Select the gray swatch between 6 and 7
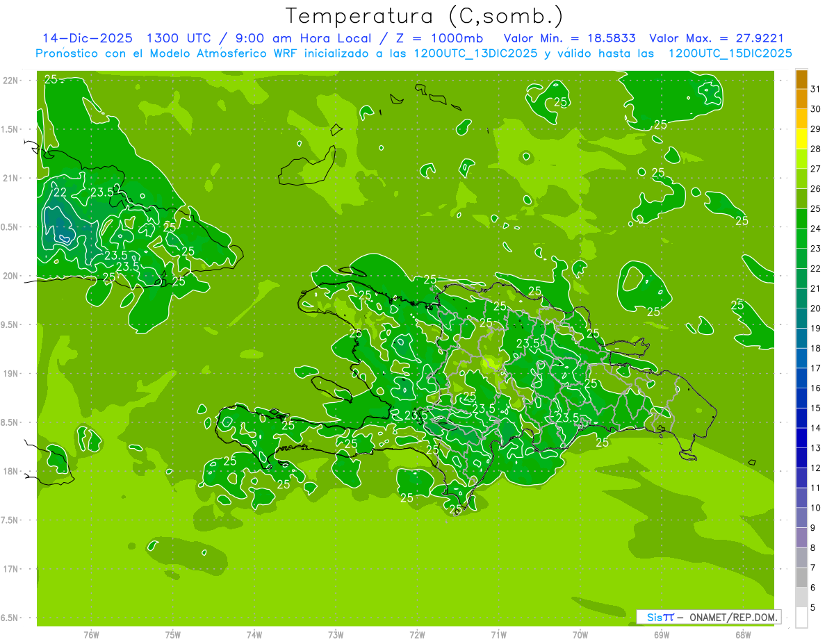This screenshot has width=834, height=644. [x=801, y=577]
